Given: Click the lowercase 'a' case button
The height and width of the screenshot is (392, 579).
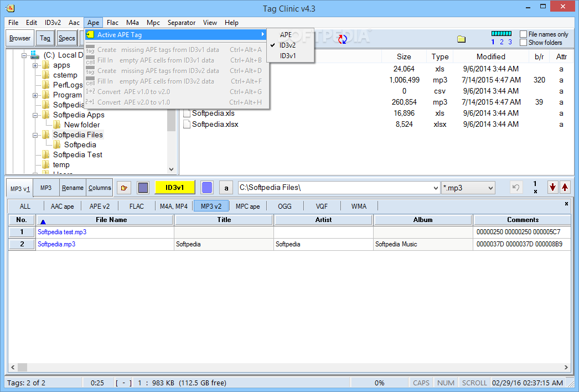Looking at the screenshot, I should [226, 188].
